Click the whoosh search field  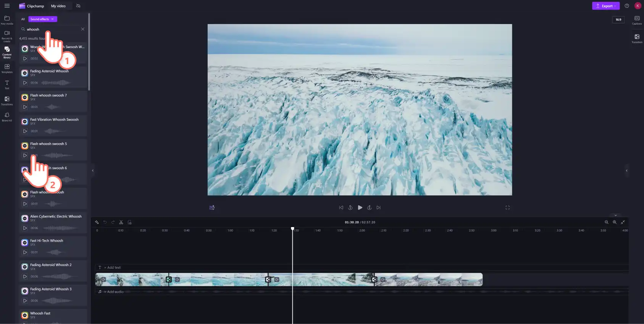[x=53, y=29]
